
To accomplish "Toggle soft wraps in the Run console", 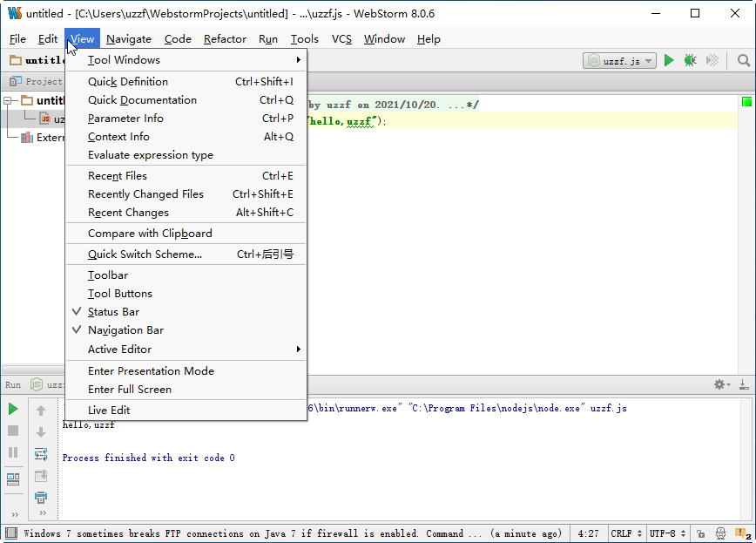I will coord(41,454).
